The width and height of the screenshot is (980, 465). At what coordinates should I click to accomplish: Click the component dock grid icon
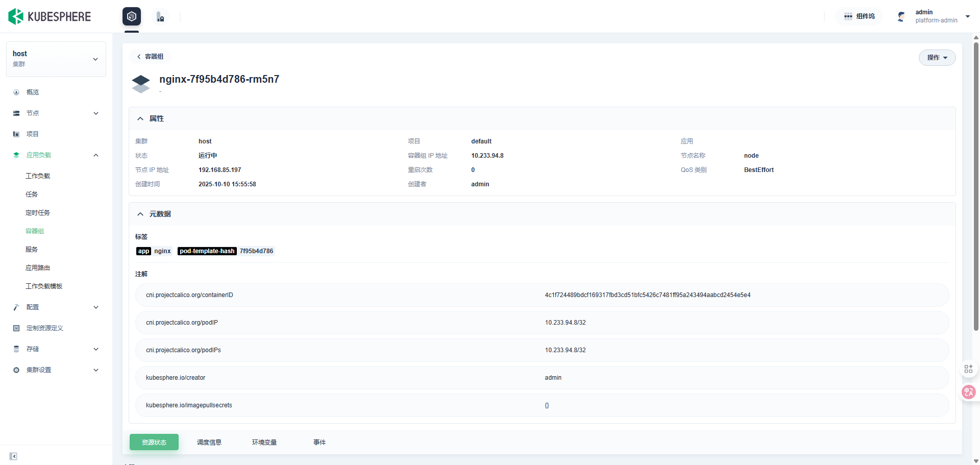[848, 16]
